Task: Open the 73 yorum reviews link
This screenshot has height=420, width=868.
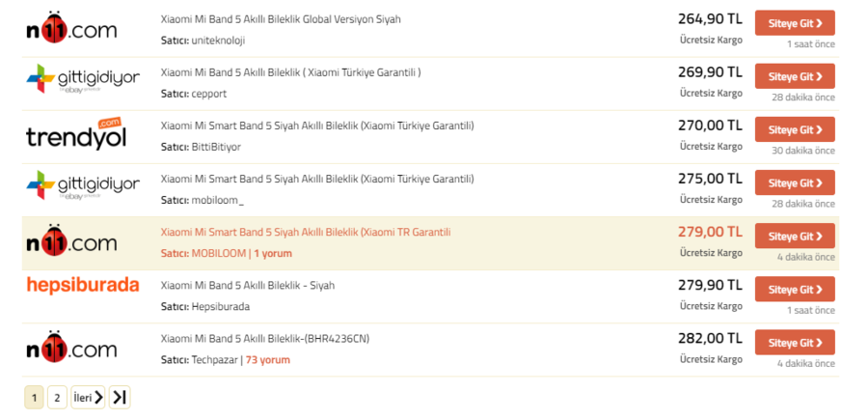Action: point(268,359)
